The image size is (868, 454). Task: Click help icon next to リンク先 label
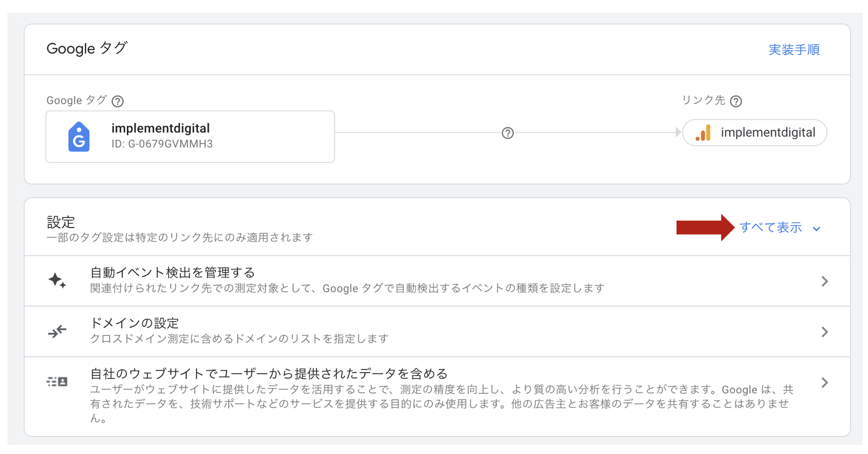pos(736,101)
